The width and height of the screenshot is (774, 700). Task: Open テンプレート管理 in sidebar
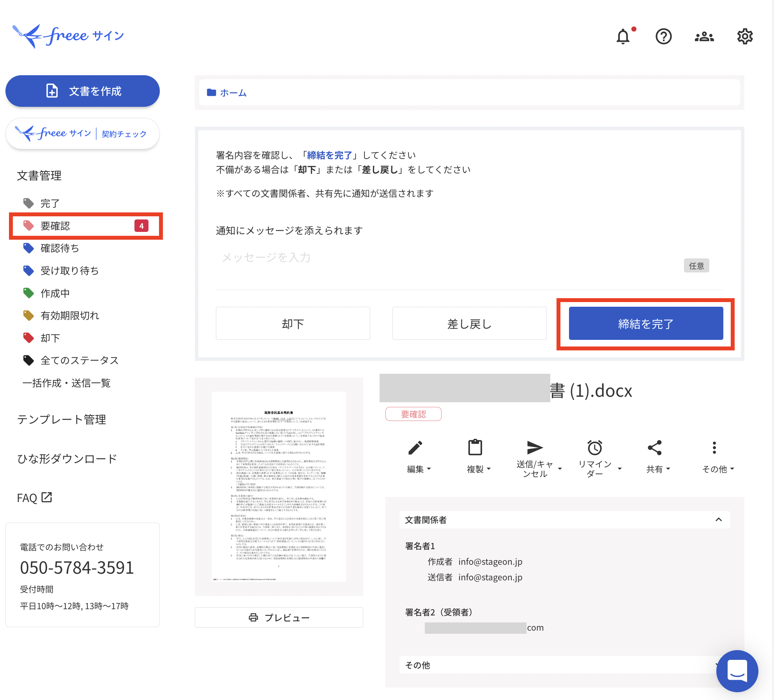[x=62, y=419]
